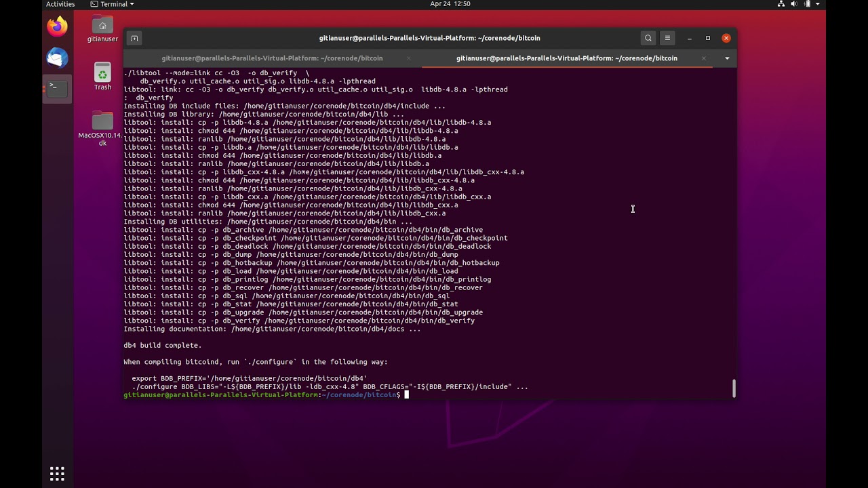Open the MacOSX10.14 sdk folder
The image size is (868, 488).
pos(102,129)
